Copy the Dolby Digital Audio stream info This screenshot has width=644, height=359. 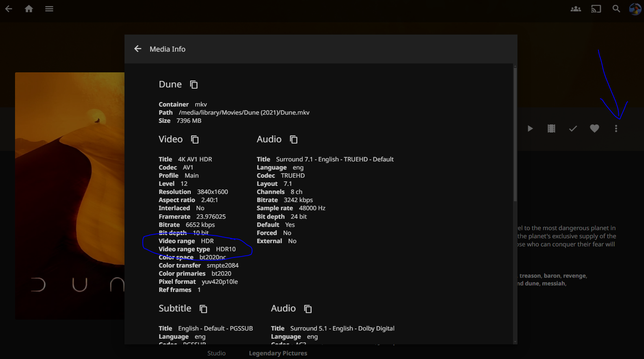coord(308,309)
